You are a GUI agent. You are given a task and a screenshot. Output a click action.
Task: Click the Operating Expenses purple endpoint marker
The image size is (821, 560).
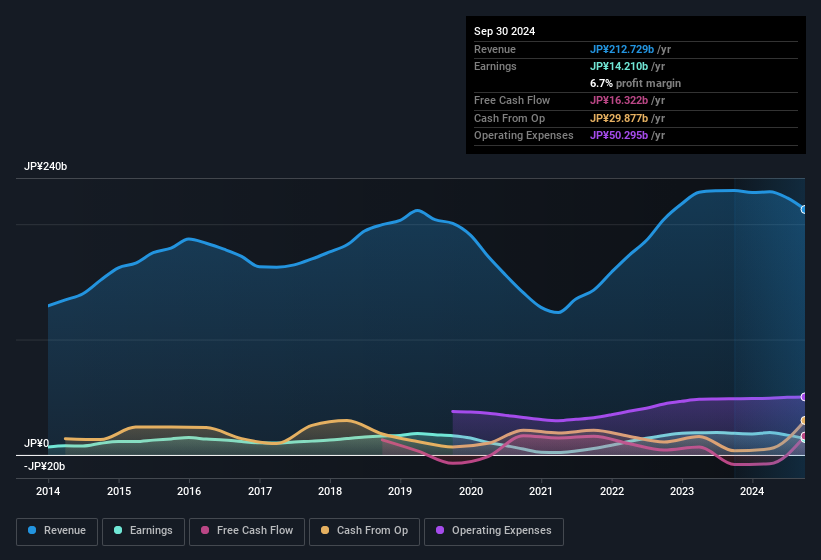(x=804, y=397)
